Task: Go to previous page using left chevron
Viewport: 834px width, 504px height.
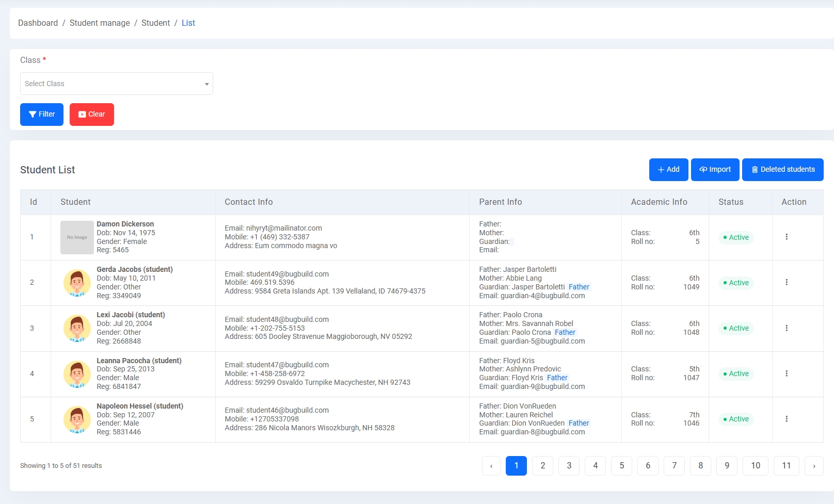Action: point(491,466)
